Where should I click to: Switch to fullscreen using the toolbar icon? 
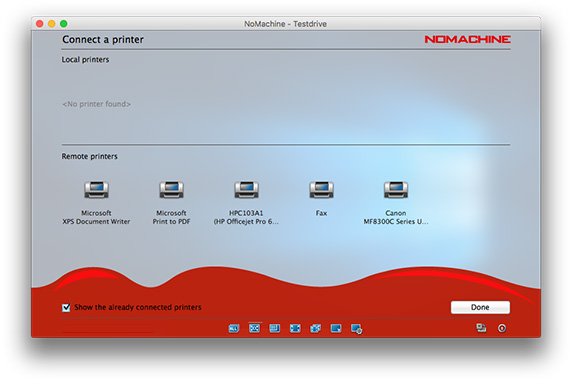click(295, 329)
